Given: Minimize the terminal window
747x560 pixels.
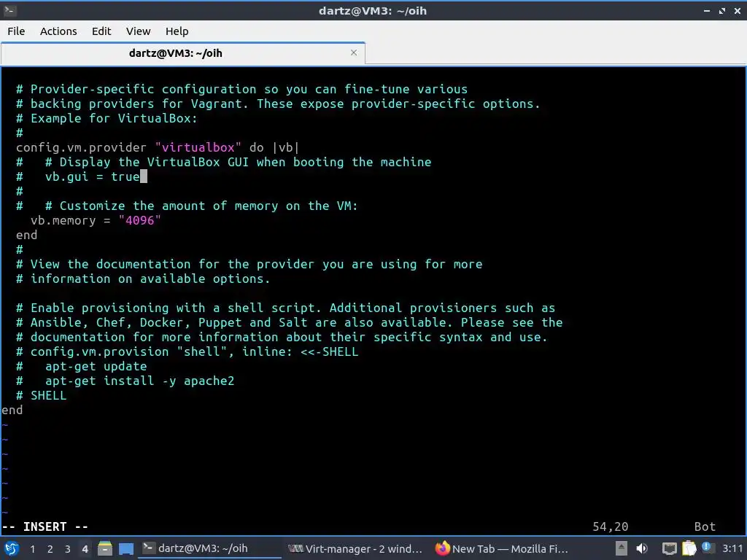Looking at the screenshot, I should [707, 10].
